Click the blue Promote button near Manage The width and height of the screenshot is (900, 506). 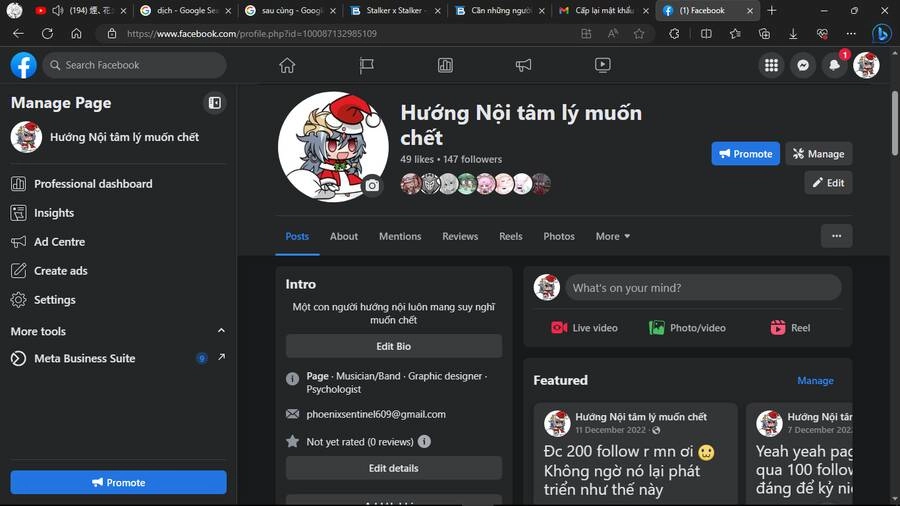coord(745,154)
